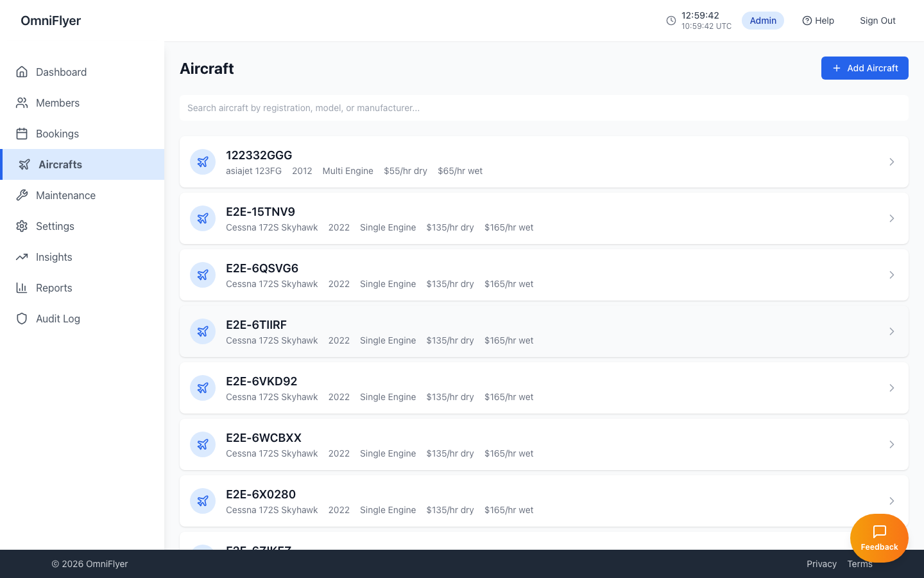Click the $55/hr dry rate text
The width and height of the screenshot is (924, 578).
[406, 171]
